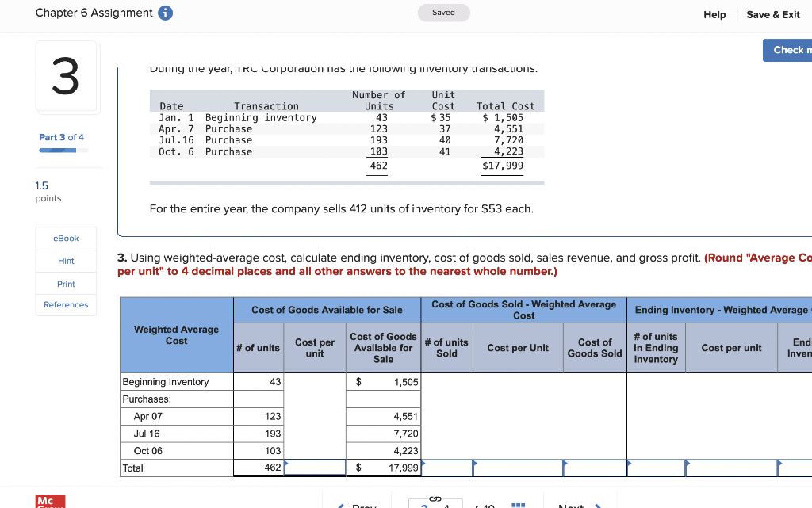Click the Saved status pill
The width and height of the screenshot is (812, 508).
(443, 13)
